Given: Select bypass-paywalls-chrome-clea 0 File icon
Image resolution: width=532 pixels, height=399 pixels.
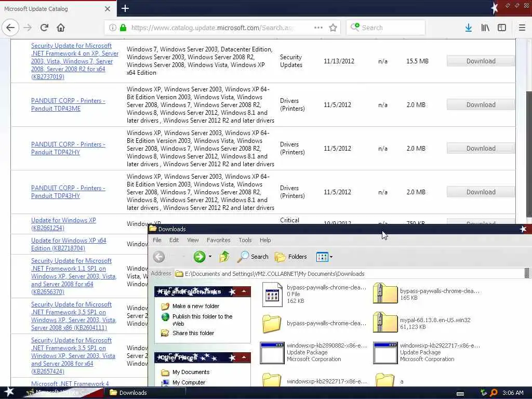Looking at the screenshot, I should [x=272, y=294].
